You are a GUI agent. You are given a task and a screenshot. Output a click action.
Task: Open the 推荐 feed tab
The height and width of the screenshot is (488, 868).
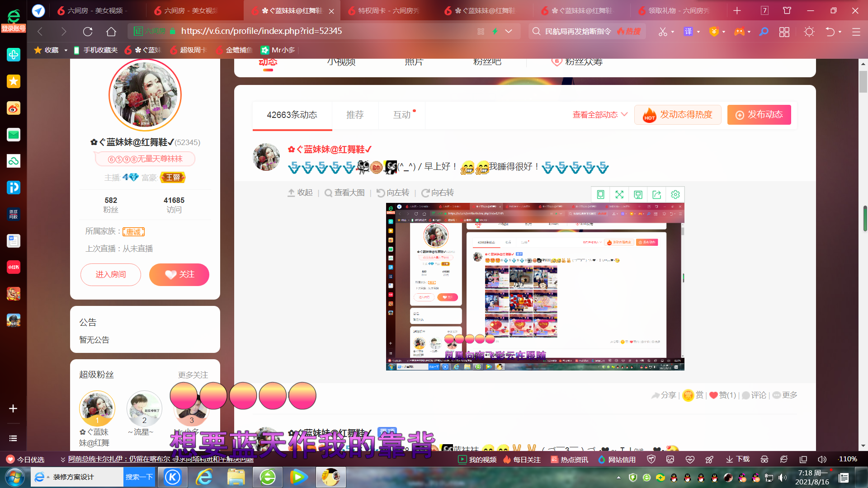(x=355, y=115)
